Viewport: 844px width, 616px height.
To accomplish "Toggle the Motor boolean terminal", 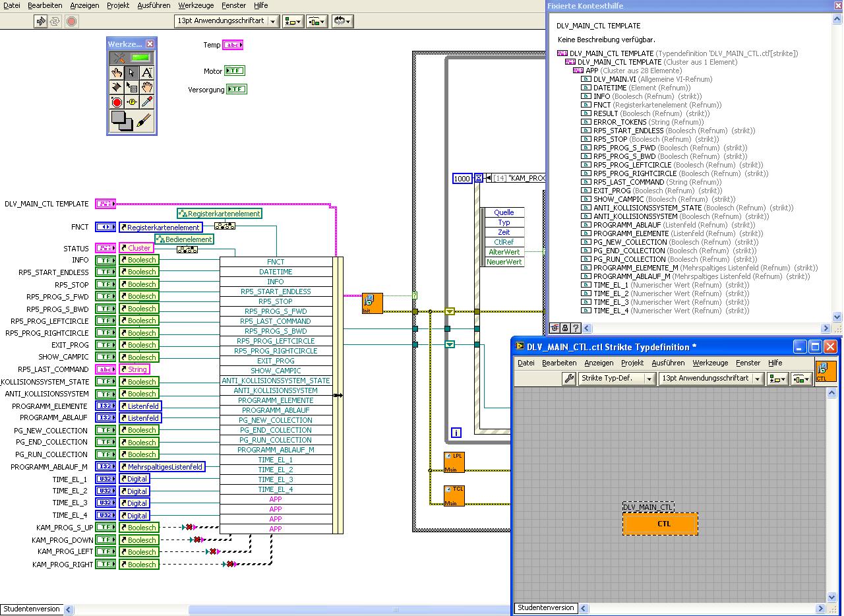I will click(x=234, y=71).
